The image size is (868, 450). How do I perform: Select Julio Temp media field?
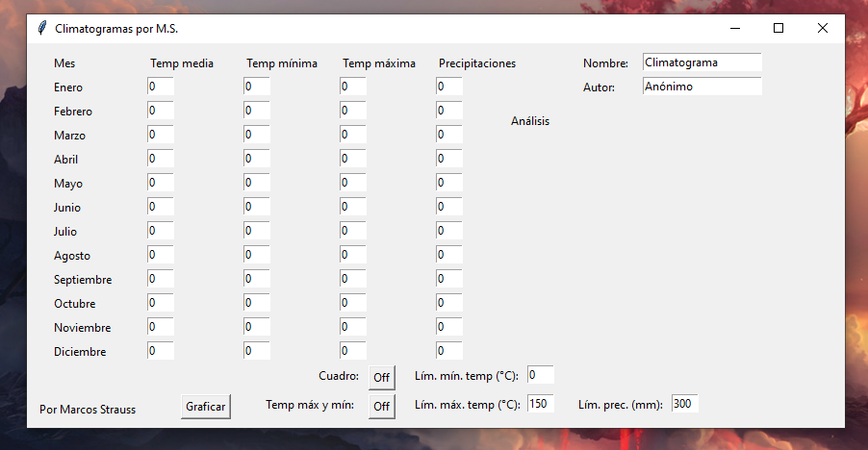tap(161, 231)
